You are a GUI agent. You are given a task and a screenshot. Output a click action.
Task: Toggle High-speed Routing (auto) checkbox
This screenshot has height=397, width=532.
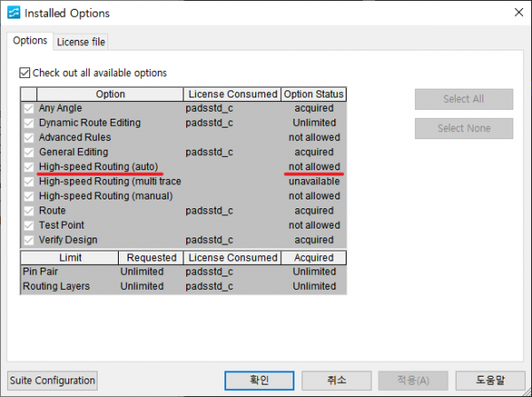point(29,167)
